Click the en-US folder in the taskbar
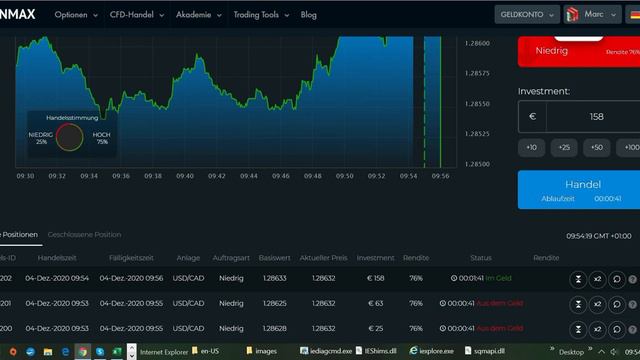Screen dimensions: 640x360 206,351
